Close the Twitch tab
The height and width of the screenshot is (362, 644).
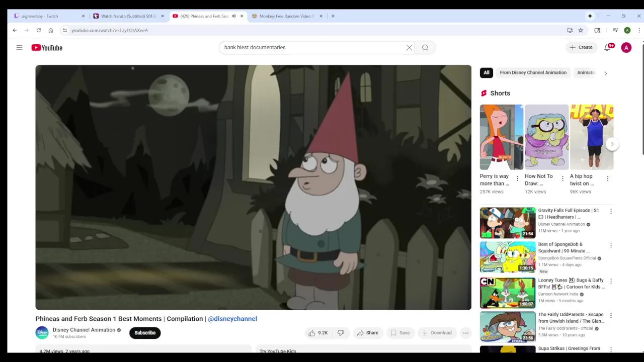click(83, 16)
